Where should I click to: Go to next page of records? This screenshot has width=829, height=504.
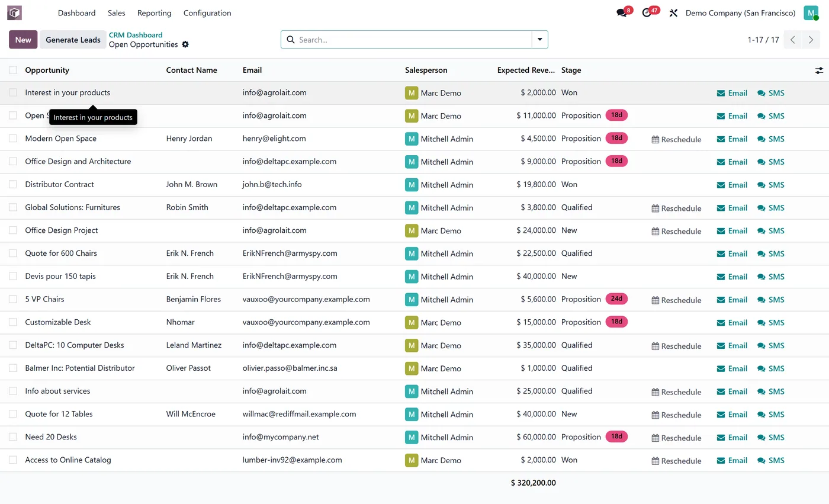tap(811, 40)
